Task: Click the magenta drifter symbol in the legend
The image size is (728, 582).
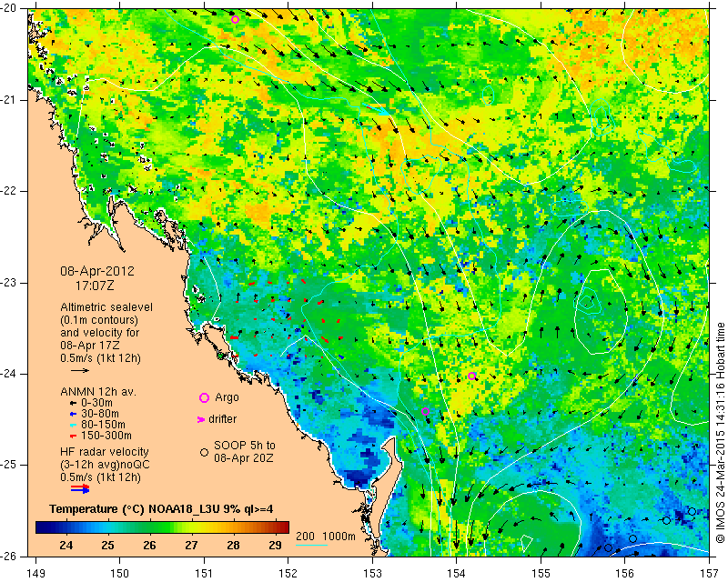Action: click(x=201, y=419)
